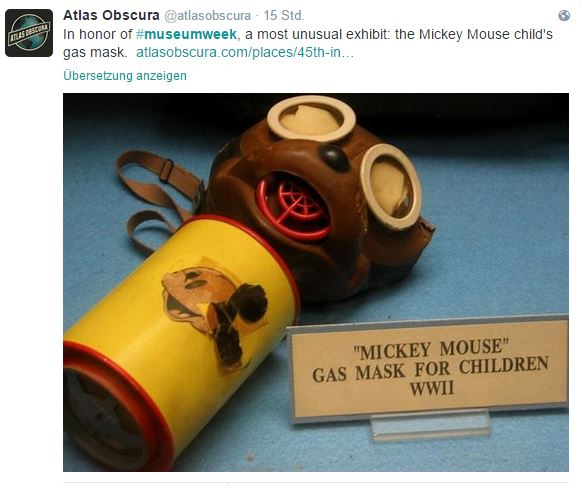Click the globe icon beside the tweet

coord(564,16)
